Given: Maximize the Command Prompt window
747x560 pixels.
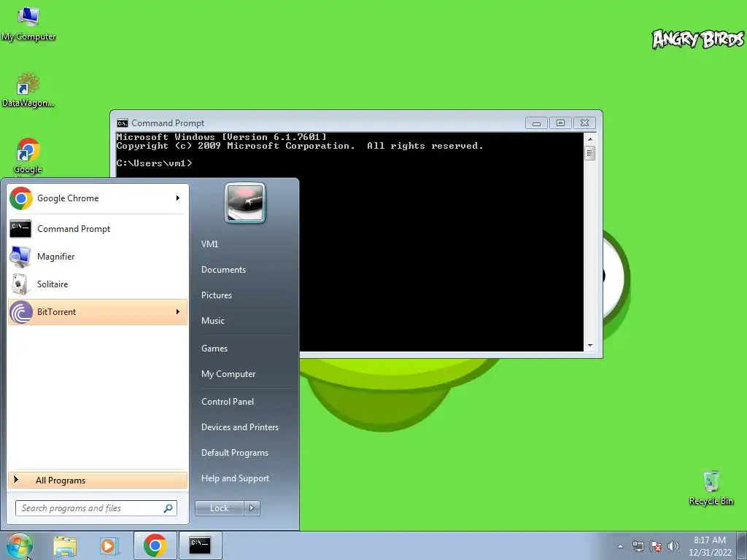Looking at the screenshot, I should click(560, 123).
